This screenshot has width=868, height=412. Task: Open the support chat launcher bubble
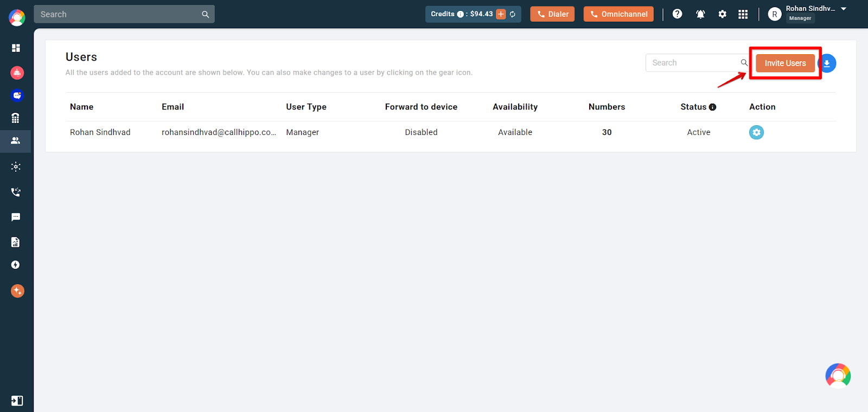point(838,376)
